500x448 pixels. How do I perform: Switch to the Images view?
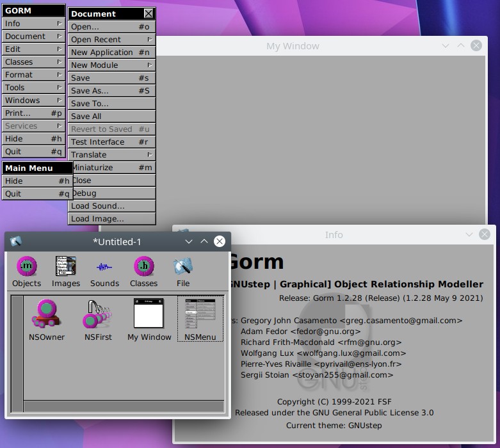pos(66,271)
